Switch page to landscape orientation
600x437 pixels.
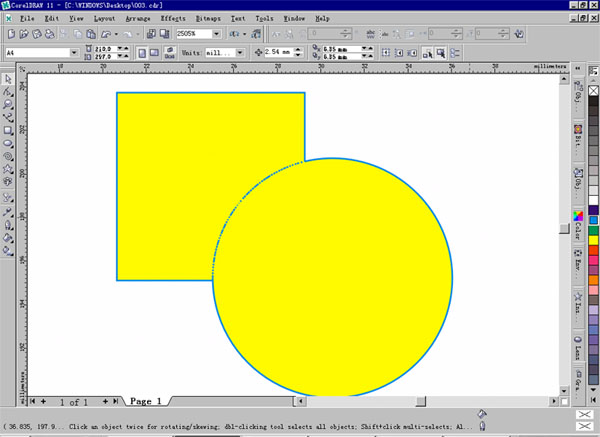154,53
